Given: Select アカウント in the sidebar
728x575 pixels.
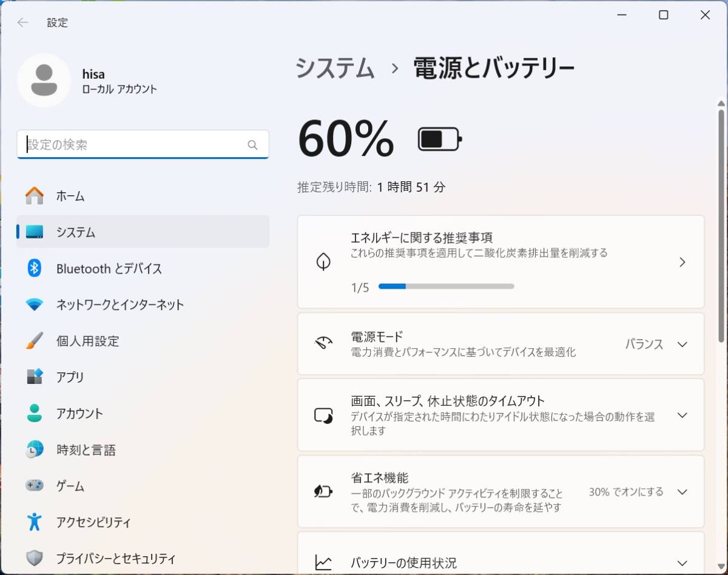Looking at the screenshot, I should [79, 414].
